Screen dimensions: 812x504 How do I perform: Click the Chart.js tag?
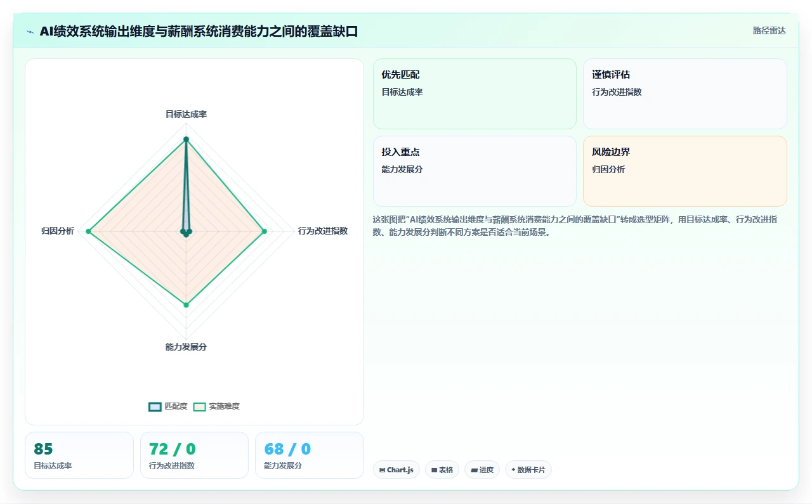click(396, 470)
